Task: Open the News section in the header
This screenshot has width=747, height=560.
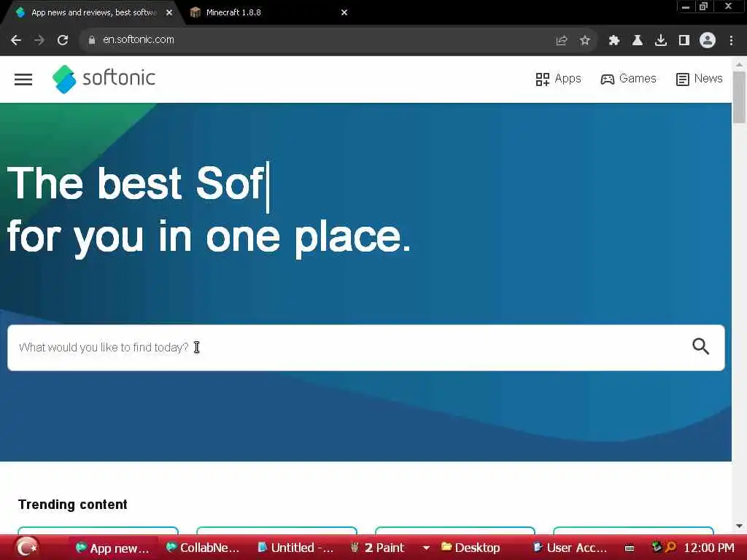Action: pos(699,79)
